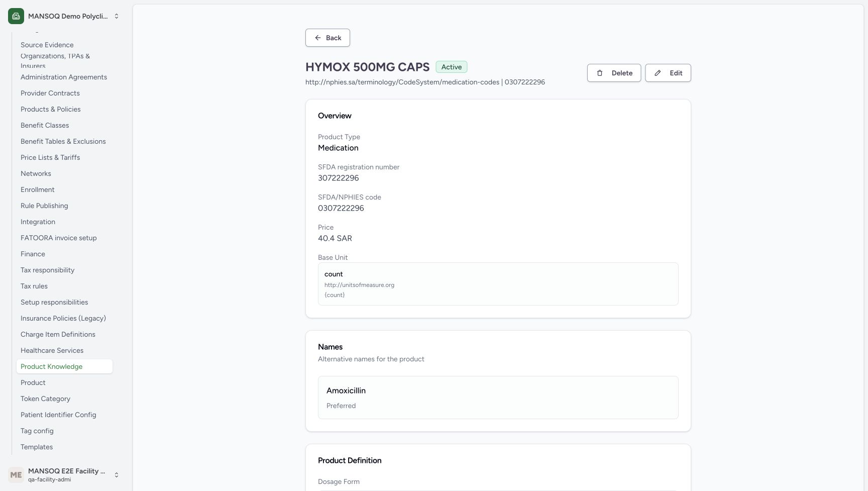Go to Finance section

33,254
